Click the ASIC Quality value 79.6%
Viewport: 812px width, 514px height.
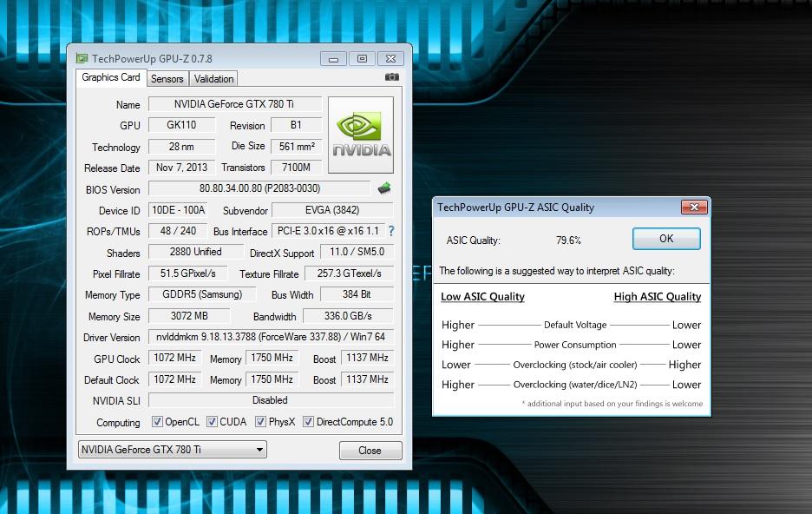pos(568,241)
